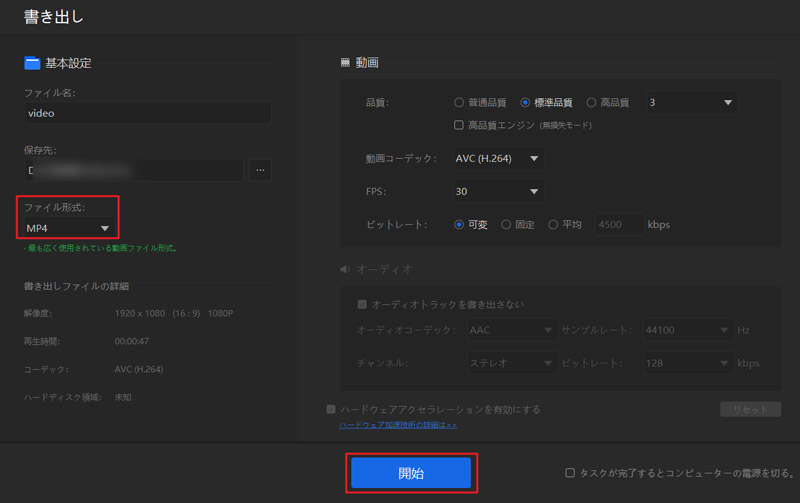Choose the 固定 bitrate radio option
Image resolution: width=800 pixels, height=503 pixels.
coord(506,225)
